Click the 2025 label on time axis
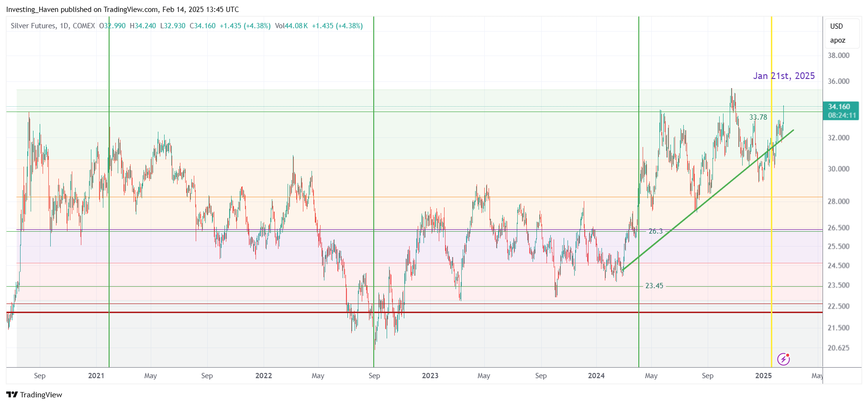This screenshot has height=405, width=868. tap(763, 376)
